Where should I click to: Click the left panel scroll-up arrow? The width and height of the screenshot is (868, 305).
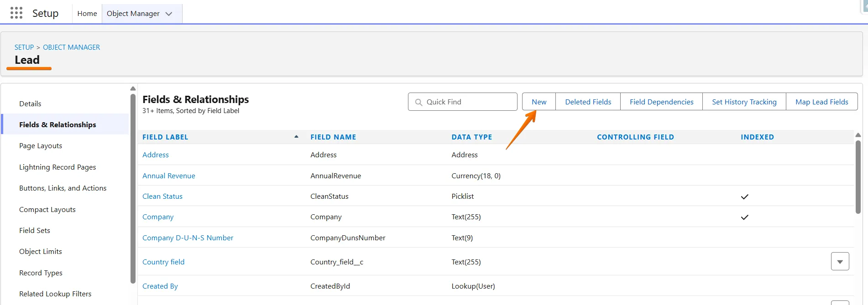point(133,88)
